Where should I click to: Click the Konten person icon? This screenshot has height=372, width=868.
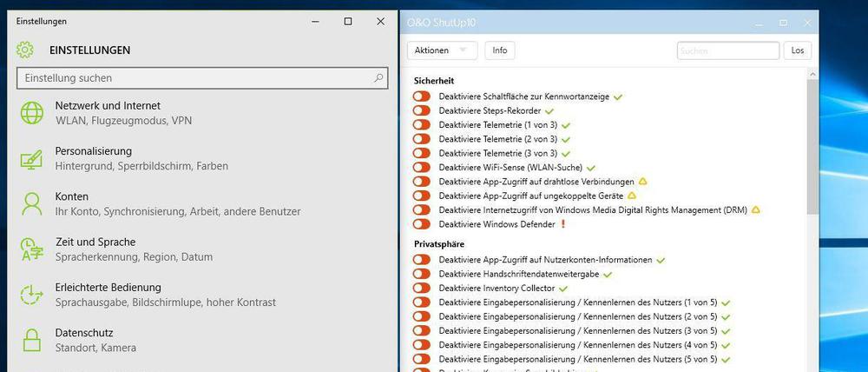click(x=31, y=204)
